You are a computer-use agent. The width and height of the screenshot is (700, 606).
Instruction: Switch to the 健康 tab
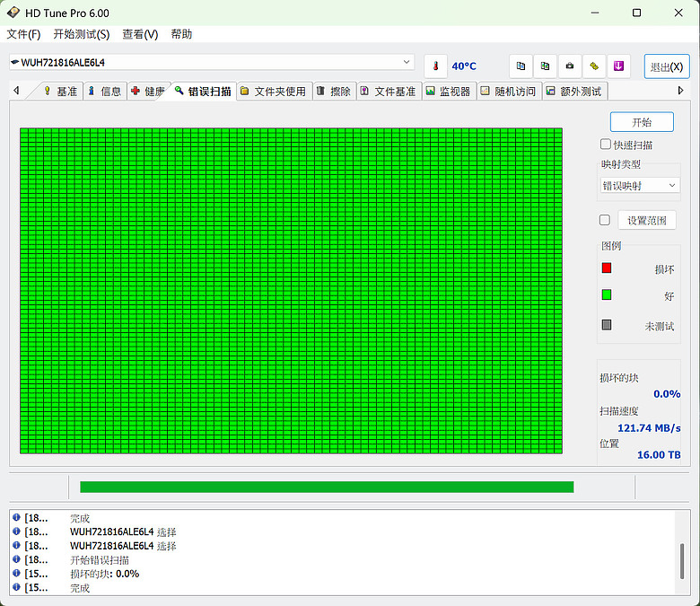[x=149, y=92]
